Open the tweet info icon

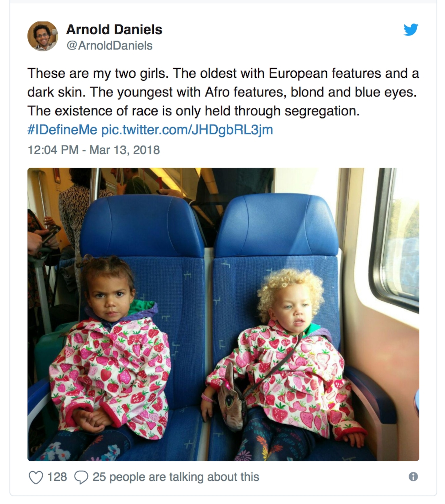pos(413,477)
